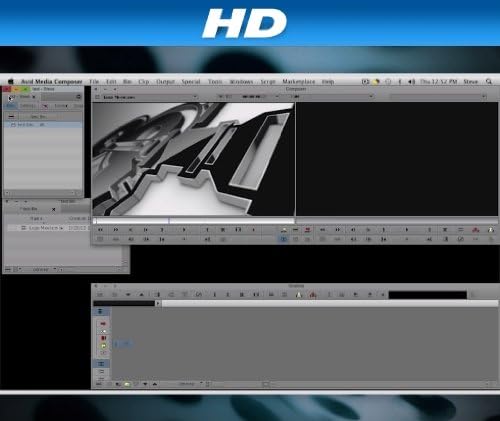
Task: Click the last icon in record monitor's top button row
Action: (x=491, y=230)
